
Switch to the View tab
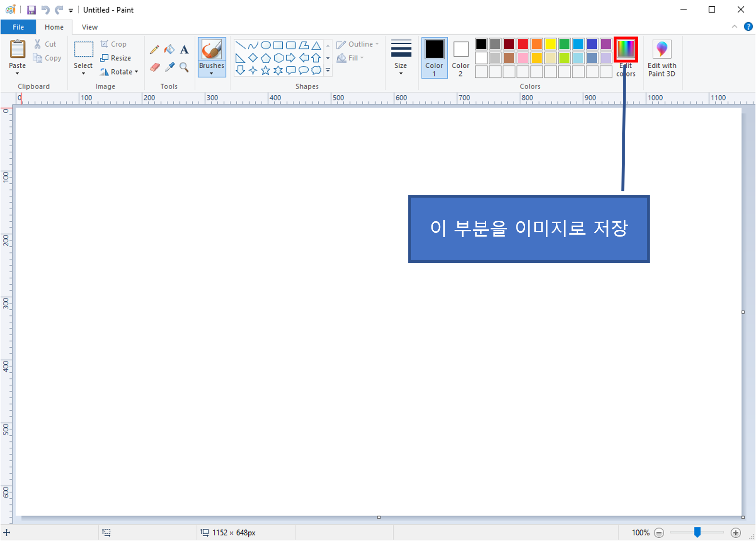[89, 27]
